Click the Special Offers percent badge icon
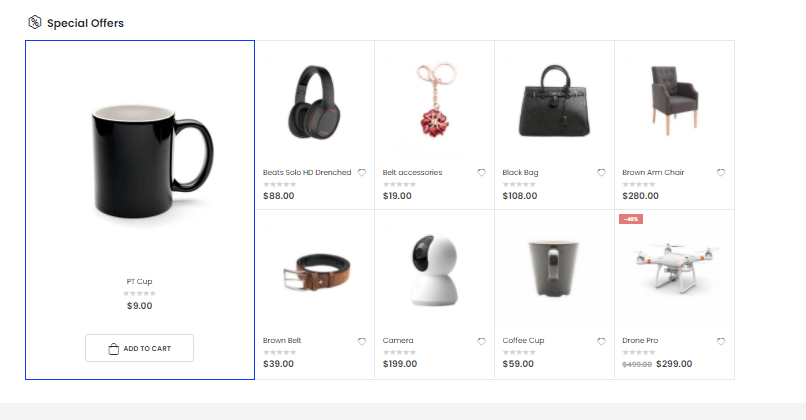The width and height of the screenshot is (806, 420). (x=34, y=22)
